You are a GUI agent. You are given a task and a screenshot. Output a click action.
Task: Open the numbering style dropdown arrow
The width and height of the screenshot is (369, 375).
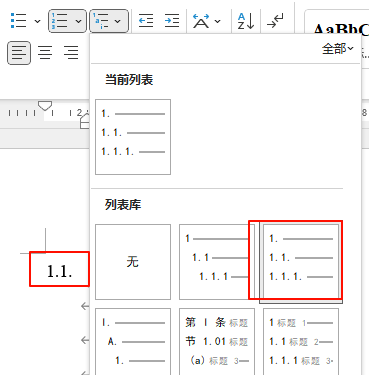[78, 21]
